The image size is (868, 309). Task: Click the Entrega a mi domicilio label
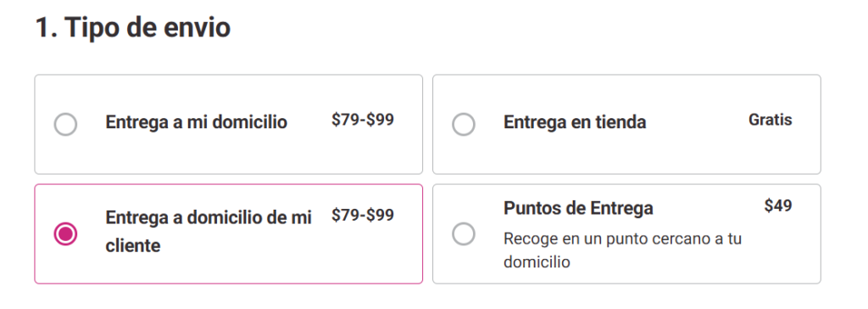point(196,121)
